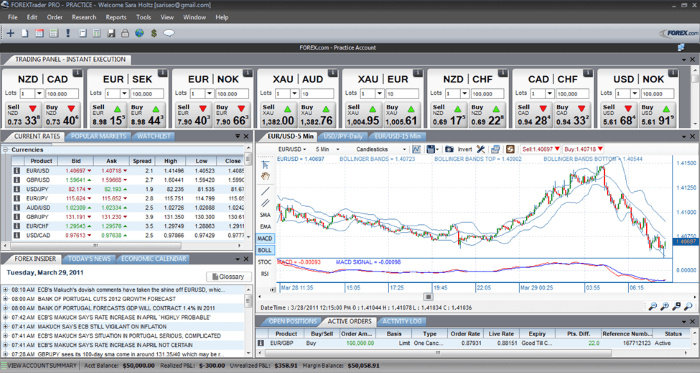Click the Active Orders horizontal scrollbar thumb
The height and width of the screenshot is (373, 700).
(x=438, y=352)
